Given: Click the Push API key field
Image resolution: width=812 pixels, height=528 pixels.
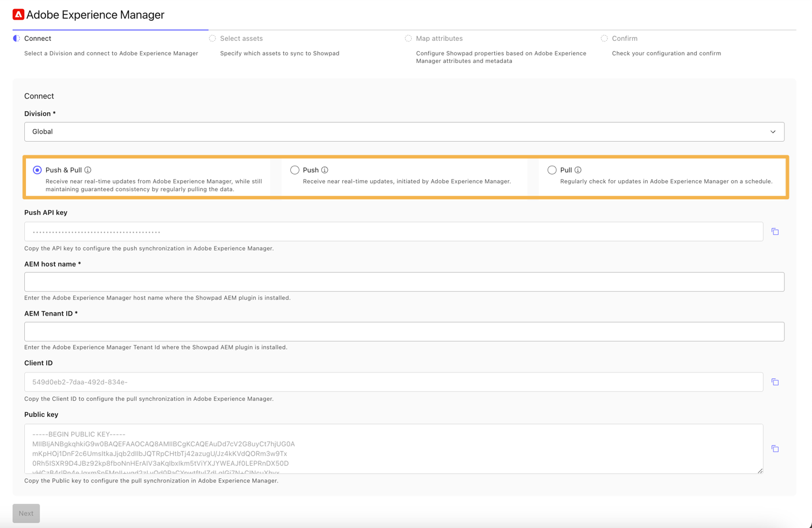Looking at the screenshot, I should point(394,231).
